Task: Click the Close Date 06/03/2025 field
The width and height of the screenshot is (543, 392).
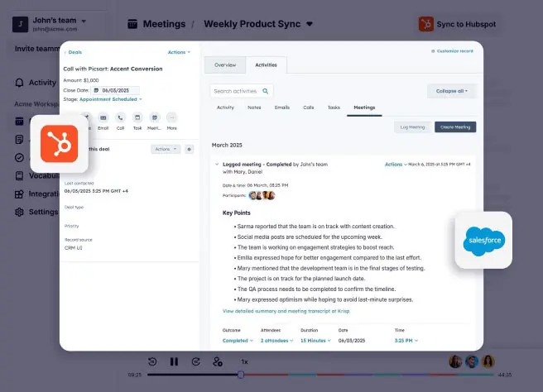Action: (115, 90)
